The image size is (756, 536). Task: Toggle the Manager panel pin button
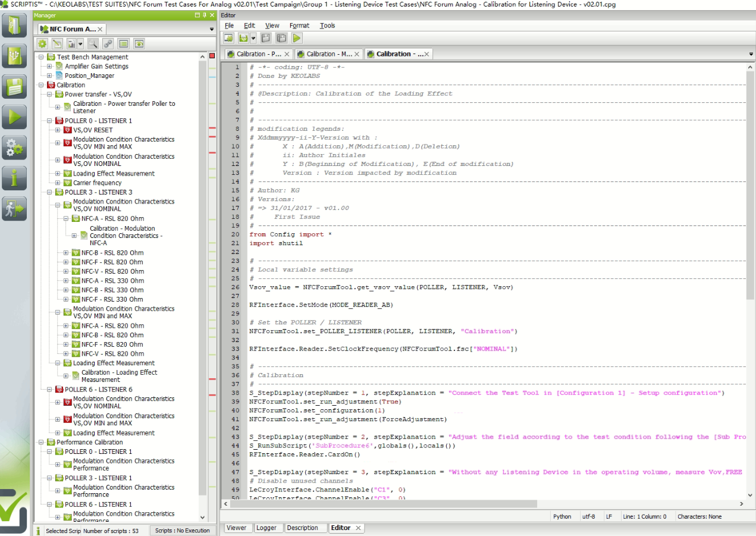tap(205, 15)
